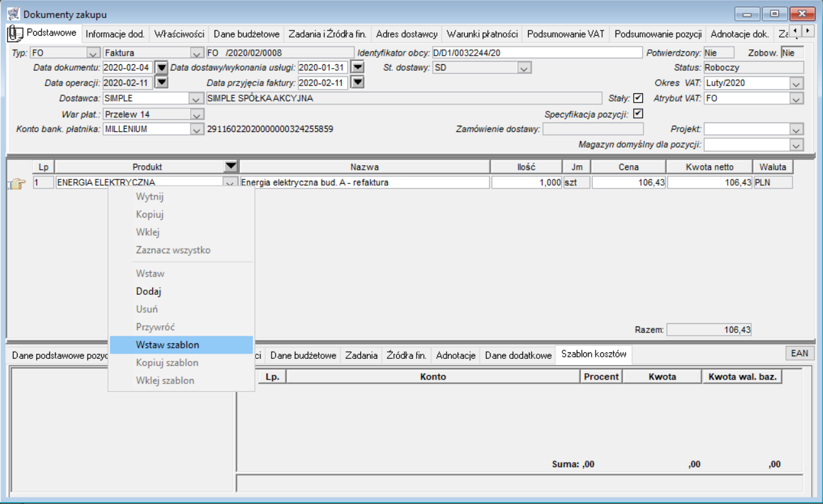Click the paperclip icon on Podstawowe tab
Viewport: 823px width, 504px height.
point(16,33)
